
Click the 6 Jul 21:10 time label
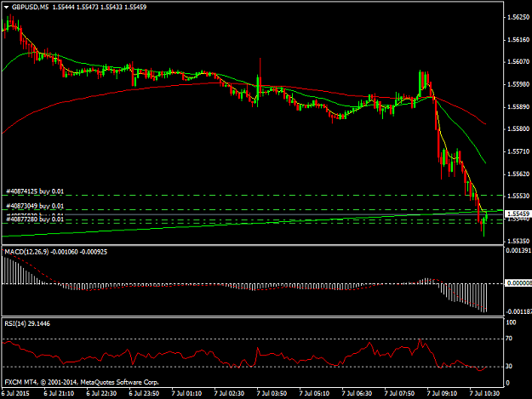[x=59, y=394]
